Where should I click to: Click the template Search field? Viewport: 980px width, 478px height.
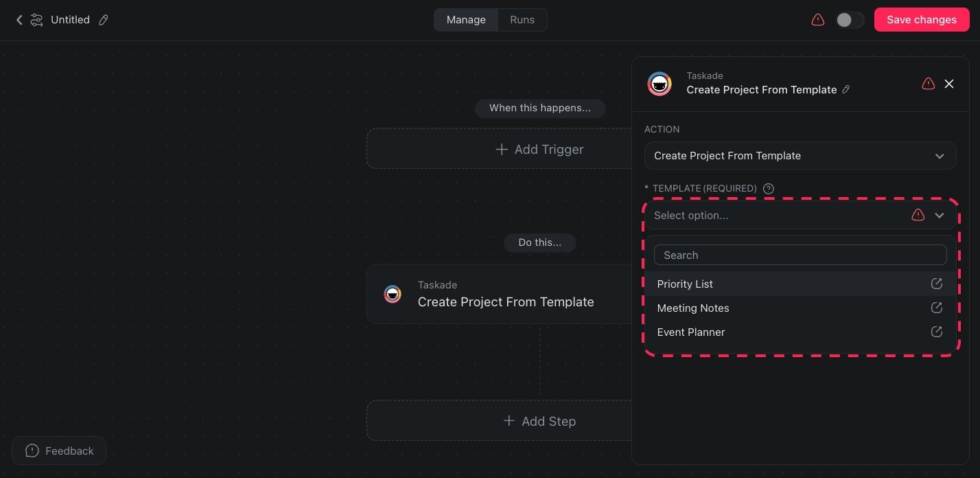800,255
